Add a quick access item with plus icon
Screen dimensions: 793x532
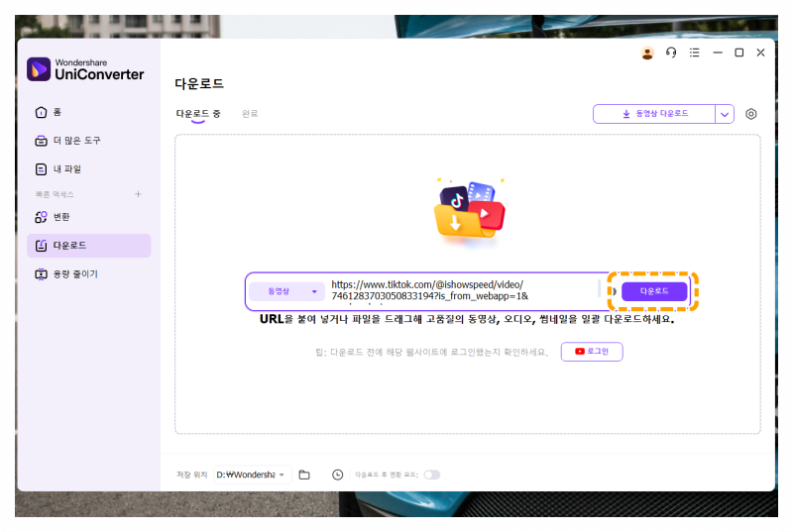(138, 194)
